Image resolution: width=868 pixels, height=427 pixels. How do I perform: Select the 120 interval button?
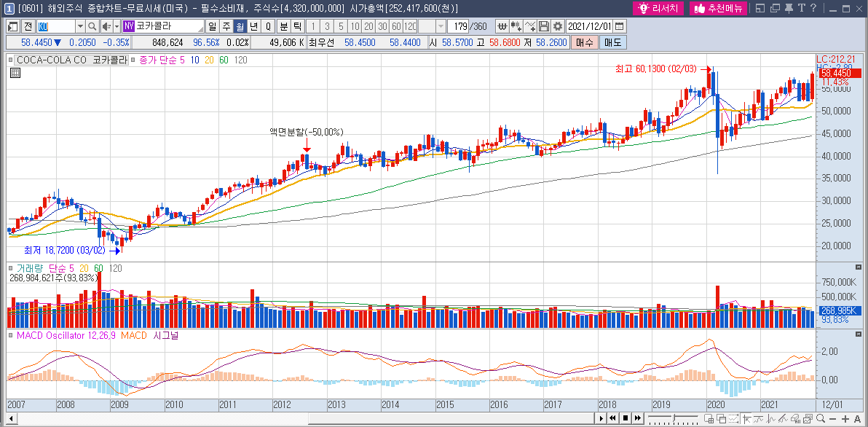(x=410, y=26)
